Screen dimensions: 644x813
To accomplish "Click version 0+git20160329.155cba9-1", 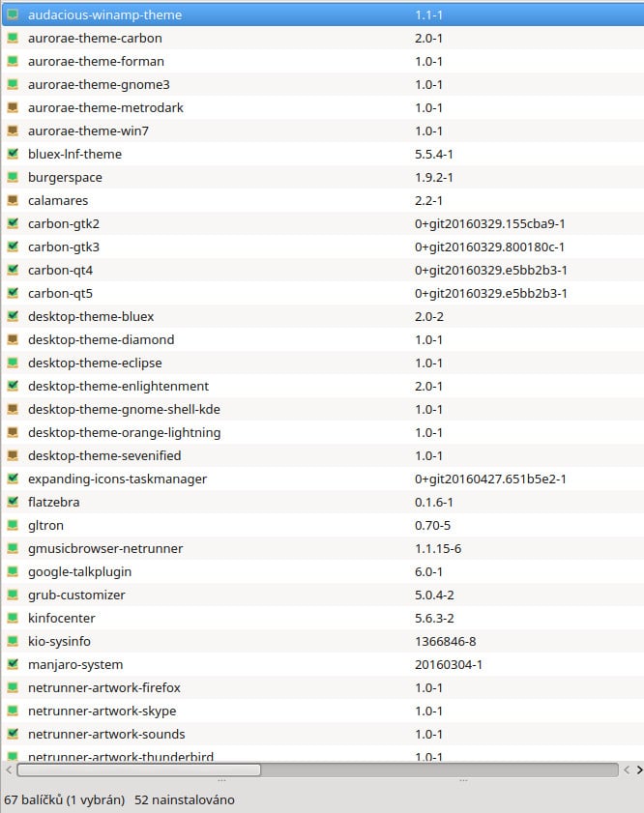I will (490, 223).
